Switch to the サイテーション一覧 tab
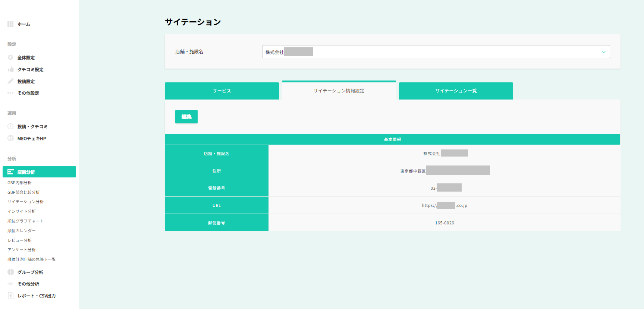The height and width of the screenshot is (309, 644). [456, 91]
